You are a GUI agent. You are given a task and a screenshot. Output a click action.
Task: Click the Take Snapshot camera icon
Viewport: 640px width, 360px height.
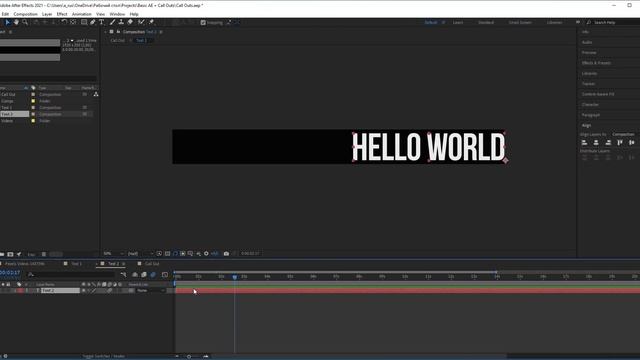pyautogui.click(x=226, y=253)
